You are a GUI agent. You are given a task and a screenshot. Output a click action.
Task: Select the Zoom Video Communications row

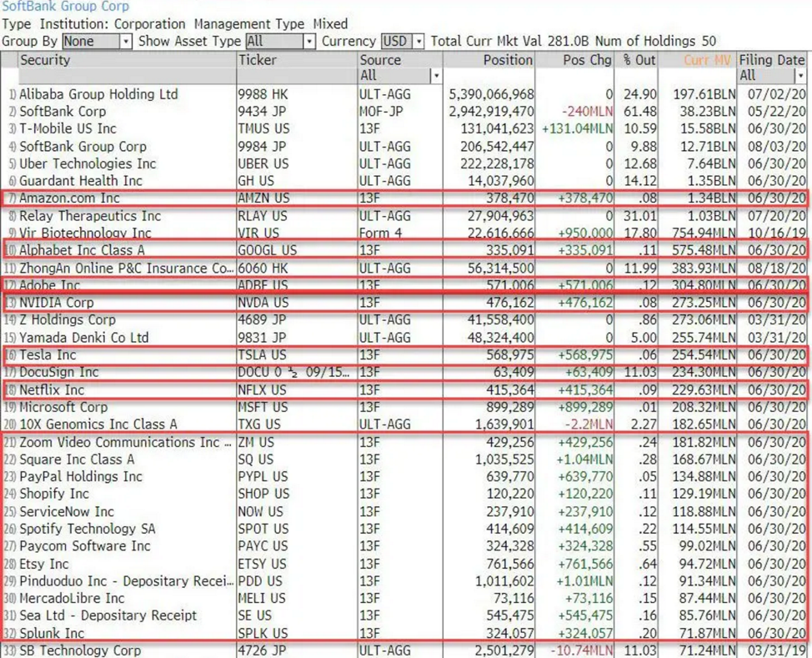click(x=125, y=442)
